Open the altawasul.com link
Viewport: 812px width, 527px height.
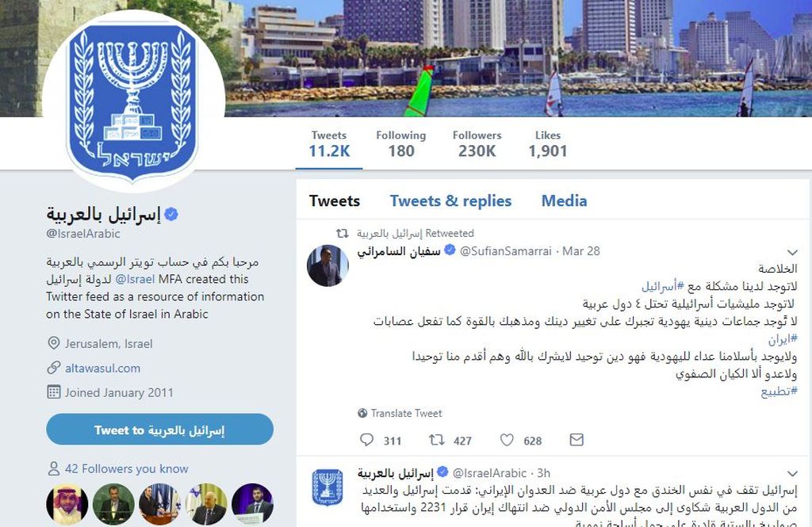tap(102, 368)
